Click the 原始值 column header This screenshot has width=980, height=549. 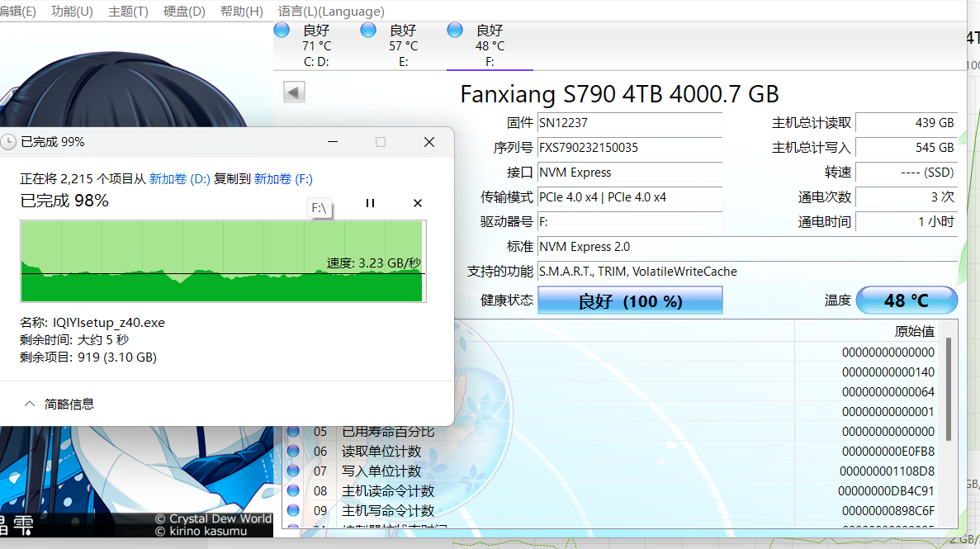(x=915, y=331)
